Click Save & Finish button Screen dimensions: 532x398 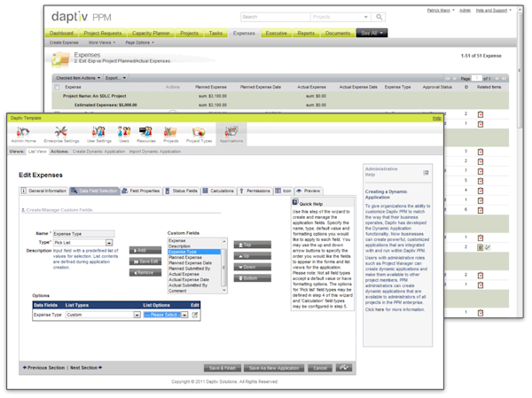pyautogui.click(x=223, y=368)
